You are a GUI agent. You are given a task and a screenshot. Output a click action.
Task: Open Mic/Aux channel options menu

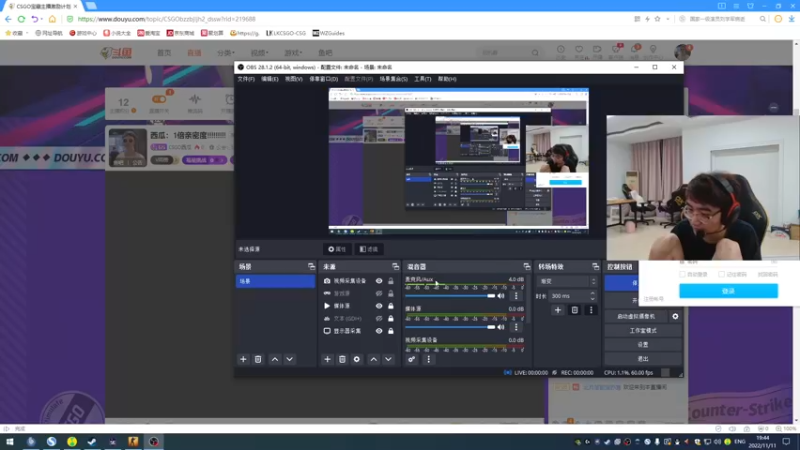(x=516, y=295)
